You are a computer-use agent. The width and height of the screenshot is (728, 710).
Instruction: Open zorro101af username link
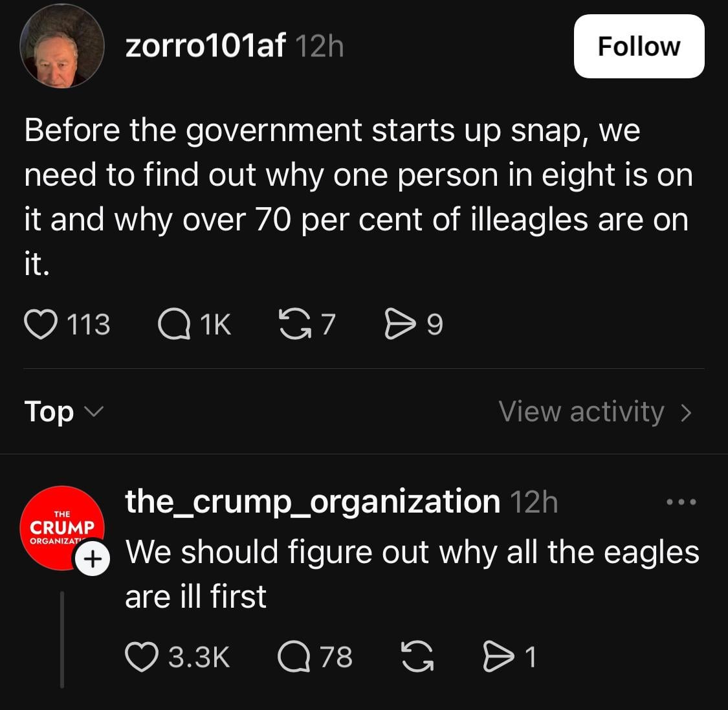click(x=205, y=46)
